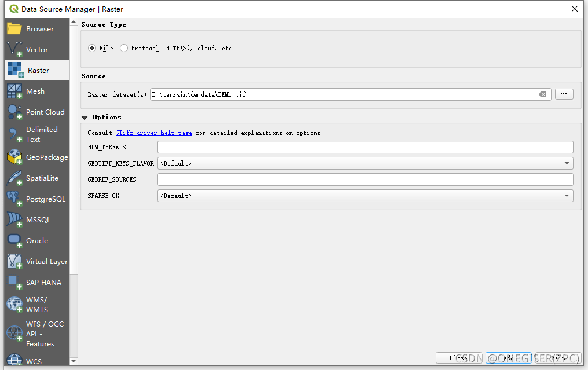Switch to the PostgreSQL tab label
The height and width of the screenshot is (370, 588).
tap(45, 199)
